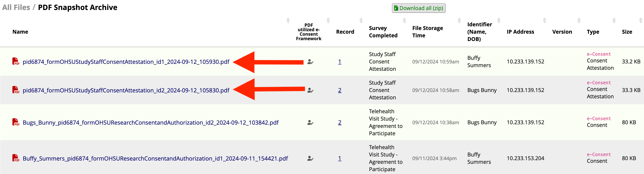Click e-Consent signature icon in second row
The image size is (644, 174).
[x=310, y=90]
